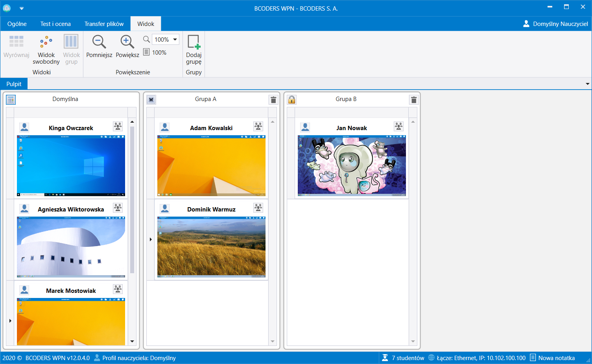
Task: Click the page icon next to 100%
Action: click(146, 52)
